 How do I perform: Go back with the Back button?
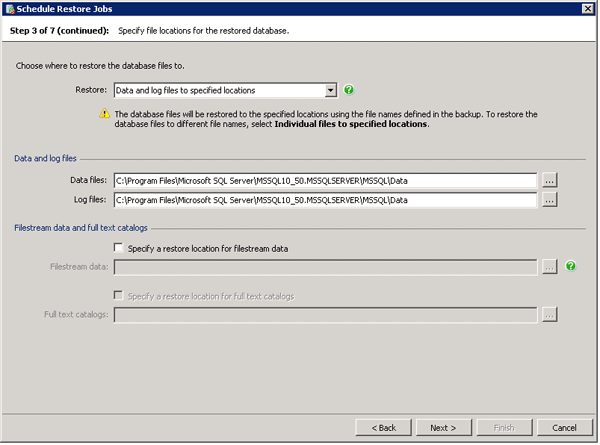pyautogui.click(x=383, y=427)
